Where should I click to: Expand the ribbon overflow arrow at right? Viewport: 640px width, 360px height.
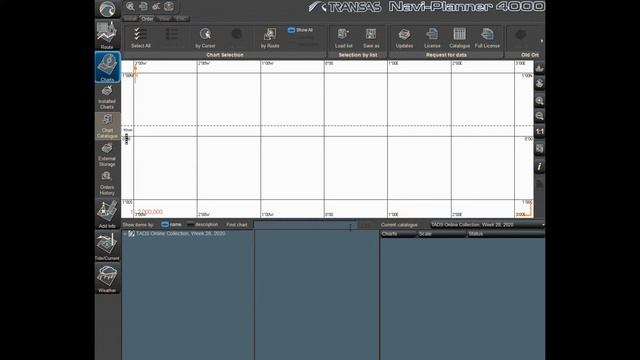click(x=542, y=41)
